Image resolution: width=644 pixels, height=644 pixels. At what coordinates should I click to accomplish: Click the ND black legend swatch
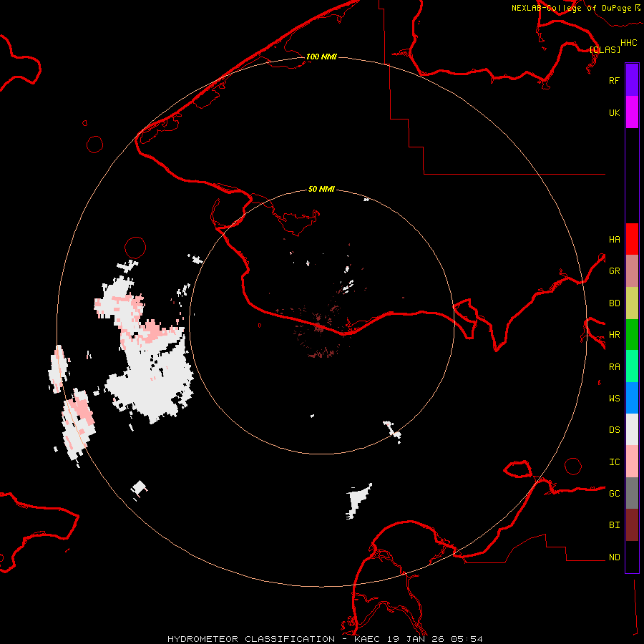[x=632, y=557]
